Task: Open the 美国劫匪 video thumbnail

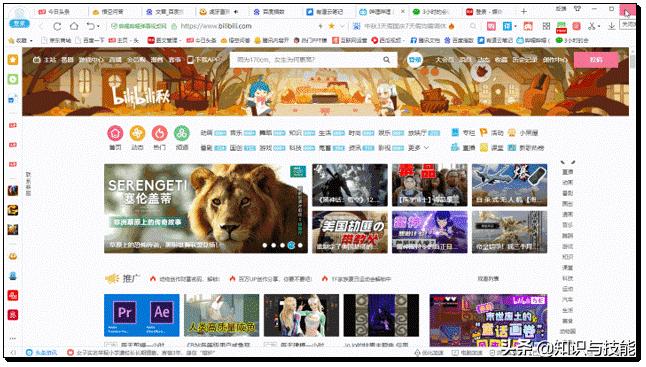Action: tap(350, 232)
